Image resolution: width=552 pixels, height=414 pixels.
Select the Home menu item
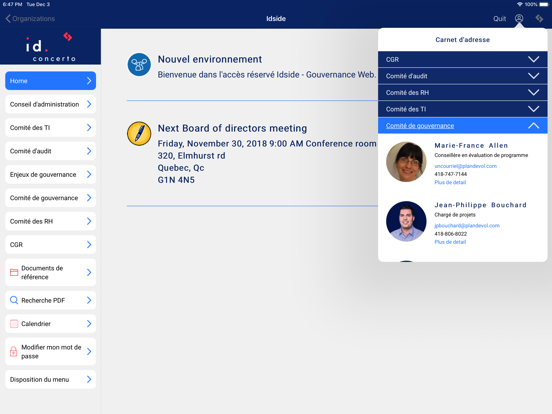pyautogui.click(x=50, y=81)
